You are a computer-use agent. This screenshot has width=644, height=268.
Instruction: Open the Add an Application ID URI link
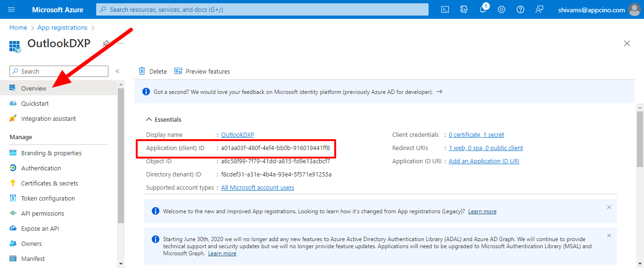[484, 161]
